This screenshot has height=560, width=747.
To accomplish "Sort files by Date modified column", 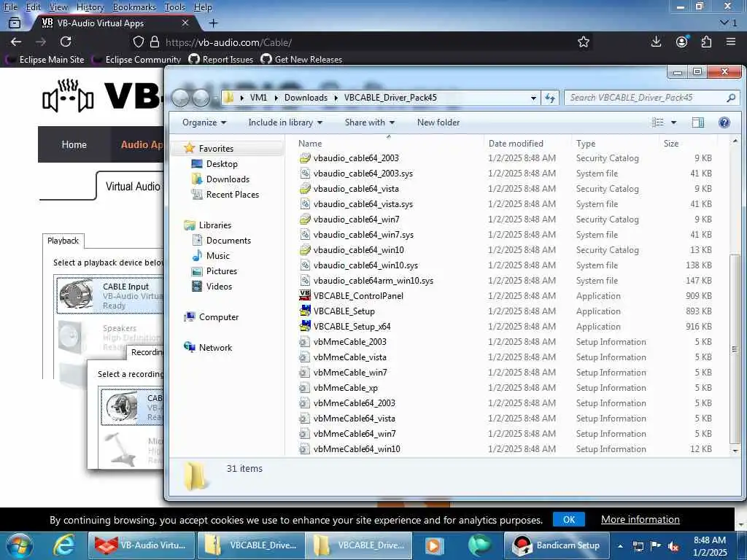I will point(516,144).
